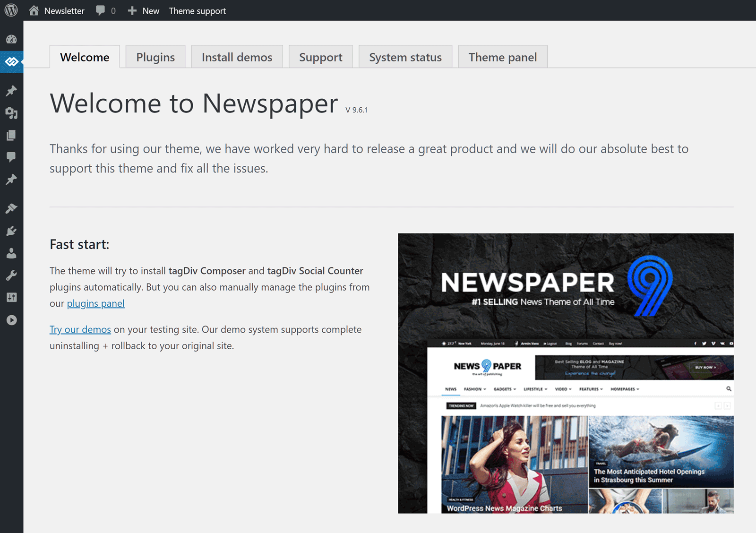The height and width of the screenshot is (533, 756).
Task: Click the Newsletter site name in admin bar
Action: tap(64, 11)
